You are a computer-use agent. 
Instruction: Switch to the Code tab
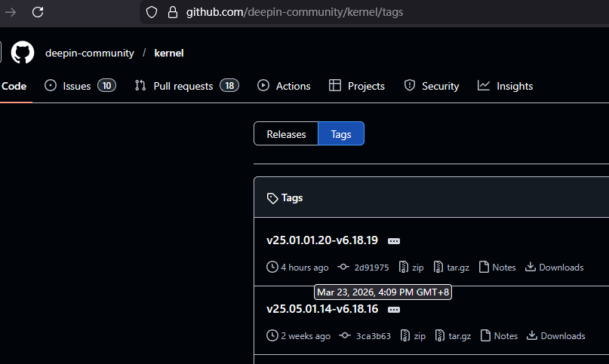click(14, 86)
